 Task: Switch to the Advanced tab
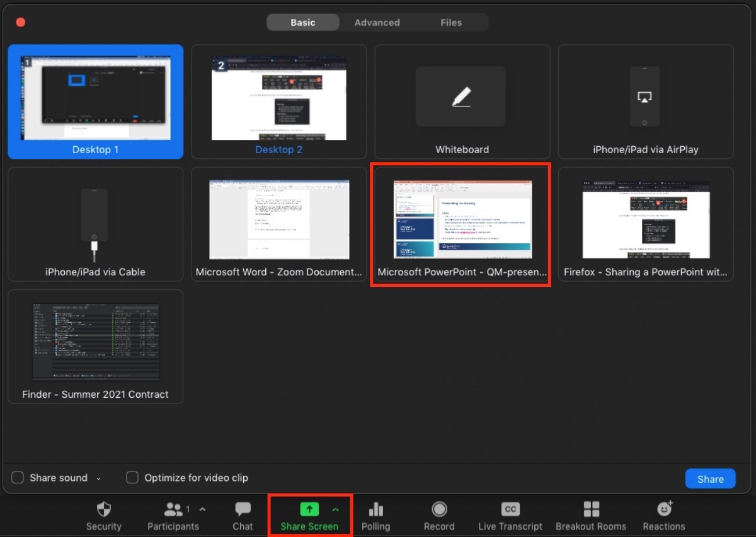coord(377,23)
